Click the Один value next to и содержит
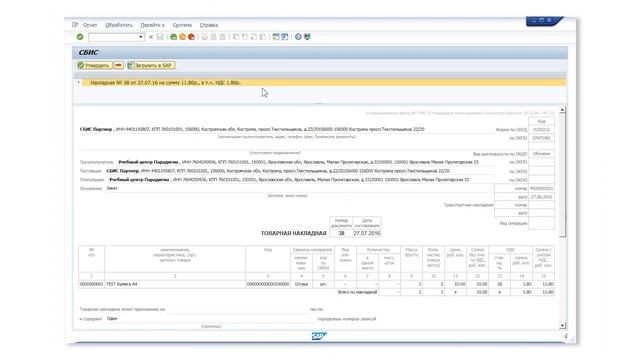The width and height of the screenshot is (640, 360). pyautogui.click(x=112, y=318)
